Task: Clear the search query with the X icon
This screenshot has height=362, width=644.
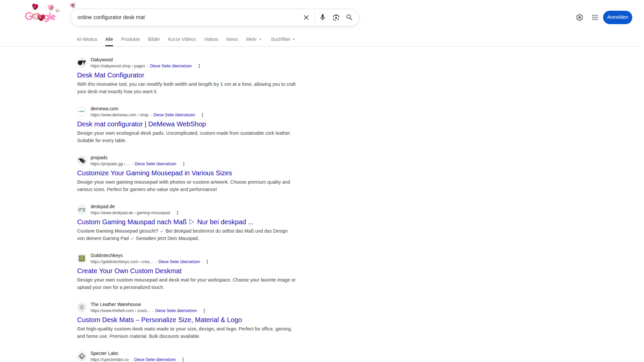Action: [306, 17]
